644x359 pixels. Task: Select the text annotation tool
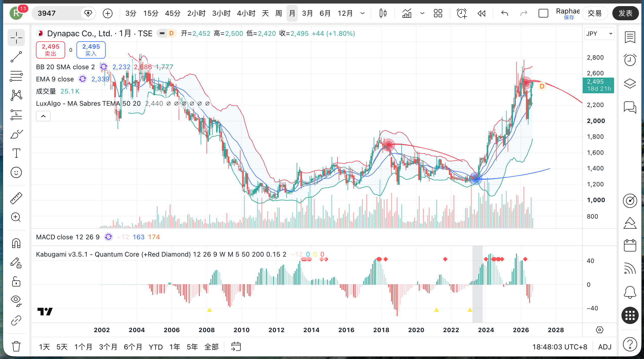tap(16, 153)
